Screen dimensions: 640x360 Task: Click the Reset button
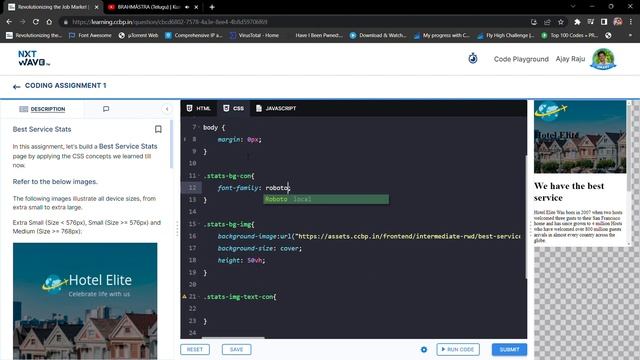pos(195,349)
